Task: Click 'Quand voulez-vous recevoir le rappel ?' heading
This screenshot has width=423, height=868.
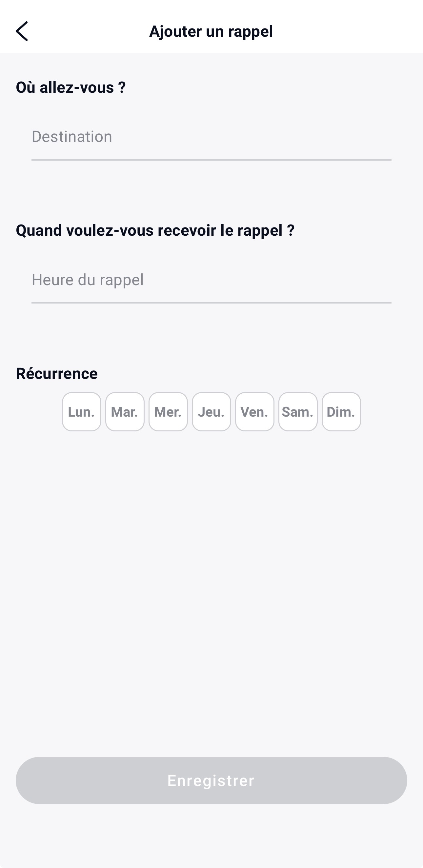Action: (155, 230)
